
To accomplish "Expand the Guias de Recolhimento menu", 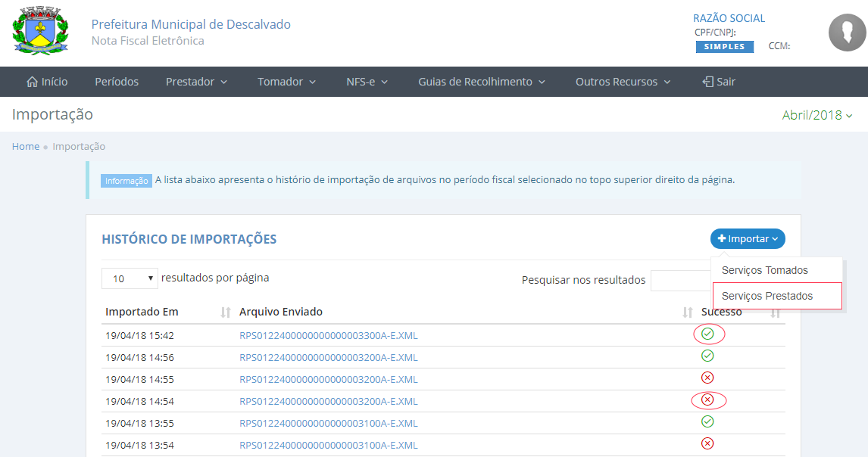I will (x=481, y=82).
